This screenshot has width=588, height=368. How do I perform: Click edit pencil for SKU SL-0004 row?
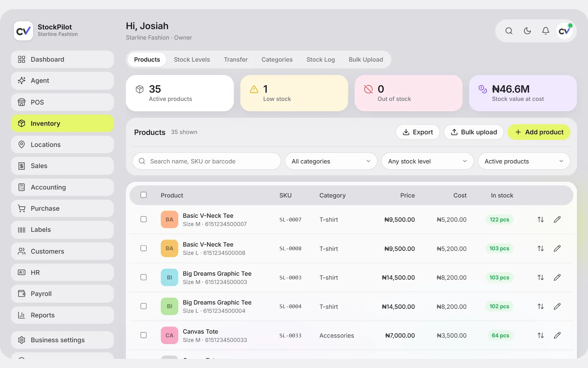557,306
